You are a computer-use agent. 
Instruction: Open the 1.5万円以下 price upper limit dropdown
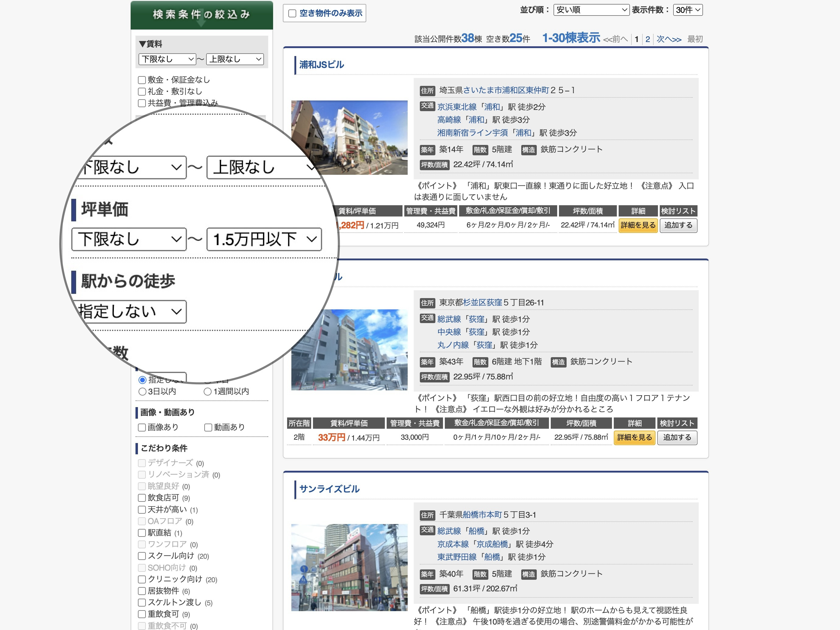click(264, 239)
